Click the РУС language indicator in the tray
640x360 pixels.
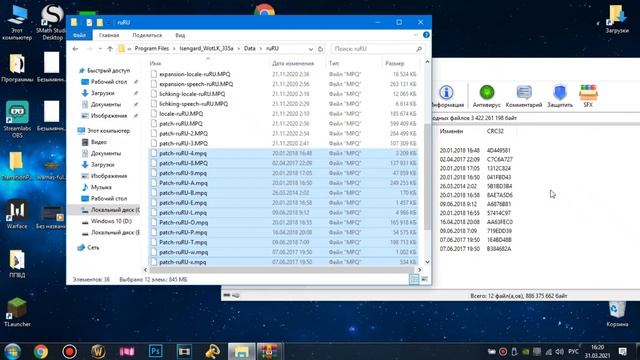click(573, 351)
